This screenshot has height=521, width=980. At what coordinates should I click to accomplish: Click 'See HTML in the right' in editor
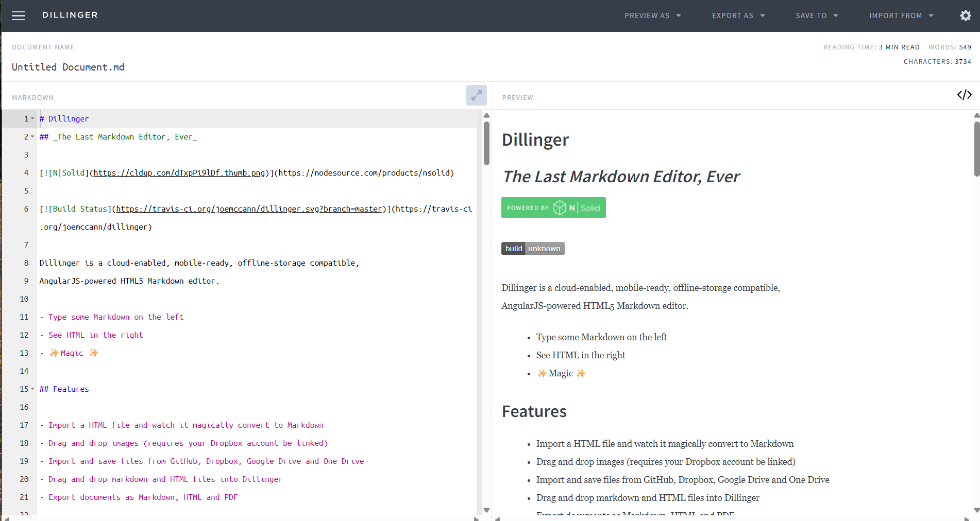(x=91, y=335)
